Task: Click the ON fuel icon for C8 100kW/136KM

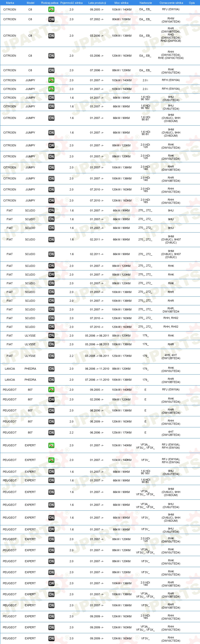Action: click(x=51, y=36)
